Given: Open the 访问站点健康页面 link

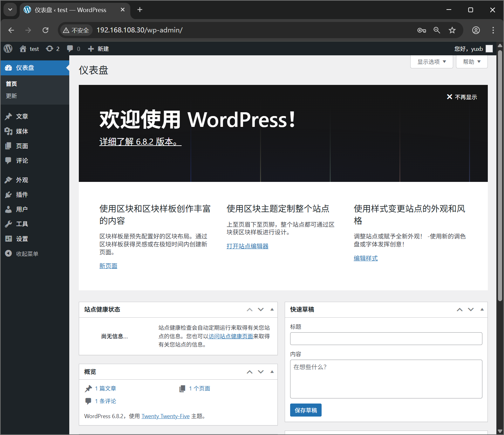Looking at the screenshot, I should (231, 336).
